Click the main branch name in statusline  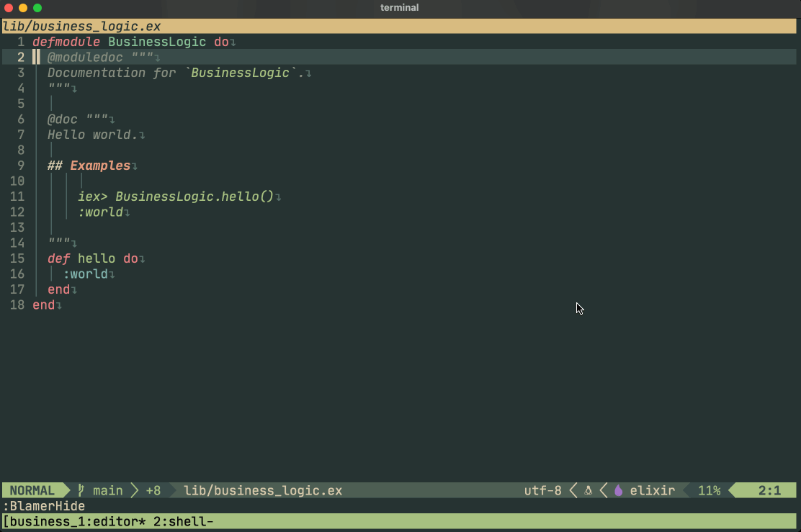click(x=108, y=491)
